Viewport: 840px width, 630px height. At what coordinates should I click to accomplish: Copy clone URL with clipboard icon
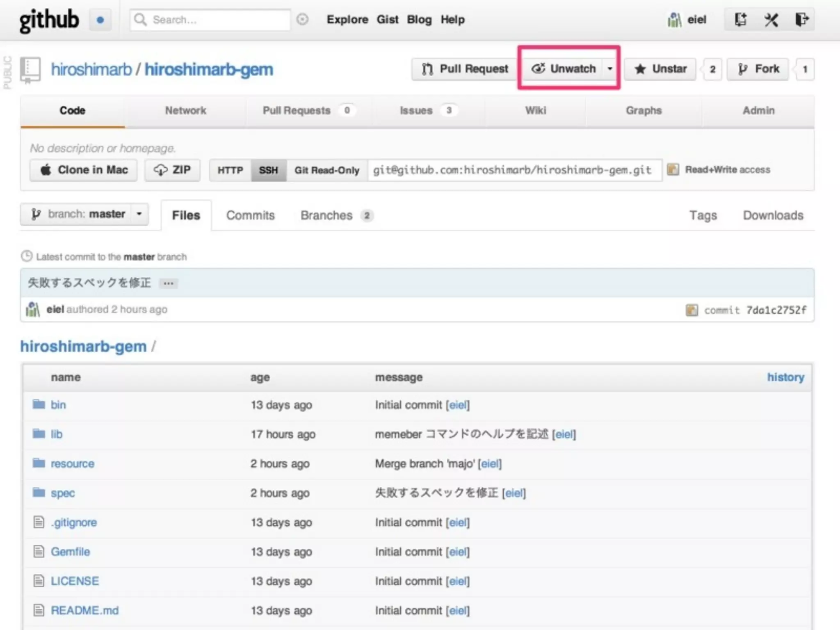[673, 169]
